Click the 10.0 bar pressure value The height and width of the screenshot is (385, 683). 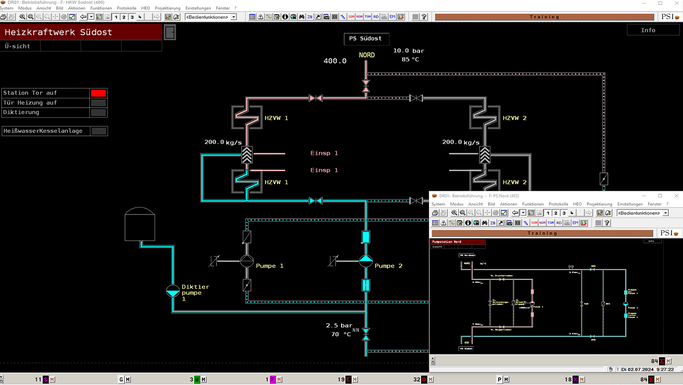coord(409,51)
